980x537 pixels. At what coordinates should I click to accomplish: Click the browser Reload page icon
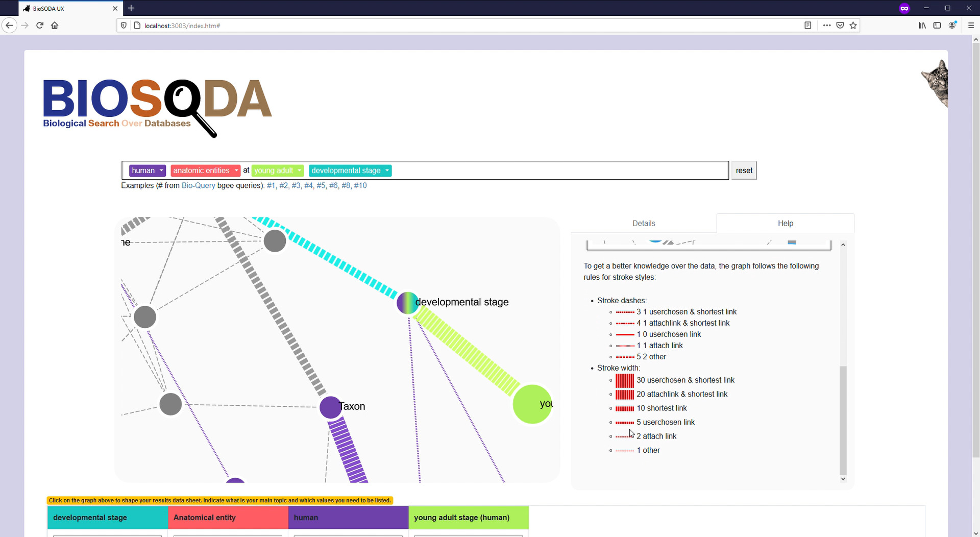(40, 26)
